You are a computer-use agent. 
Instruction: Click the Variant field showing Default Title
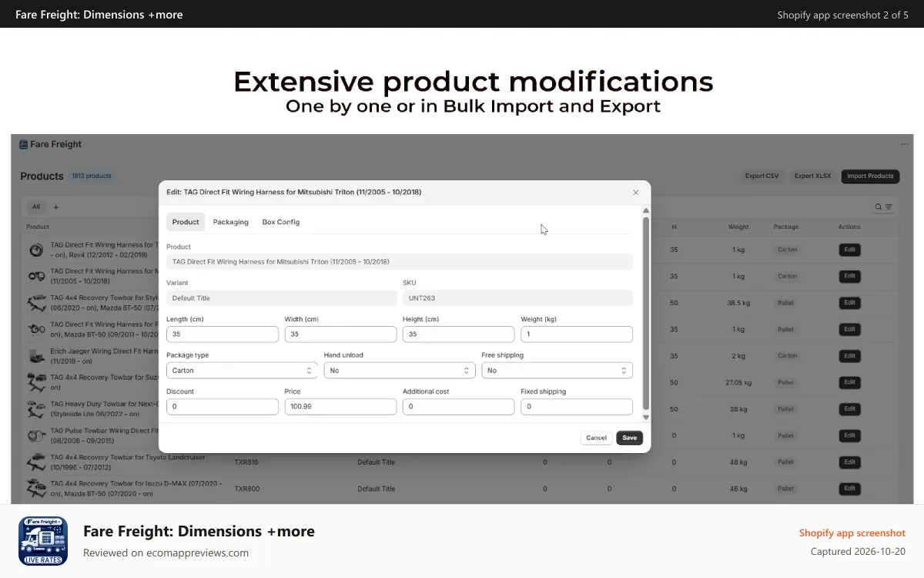click(282, 298)
